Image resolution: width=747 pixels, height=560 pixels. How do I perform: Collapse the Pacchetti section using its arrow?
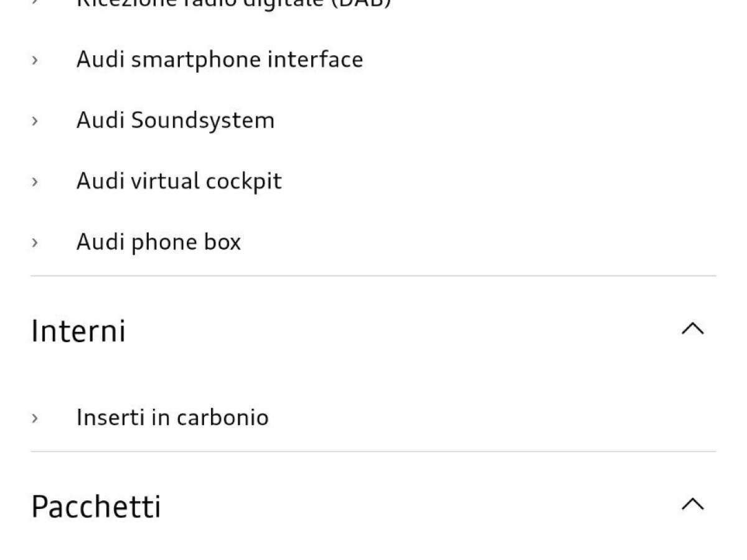(692, 504)
